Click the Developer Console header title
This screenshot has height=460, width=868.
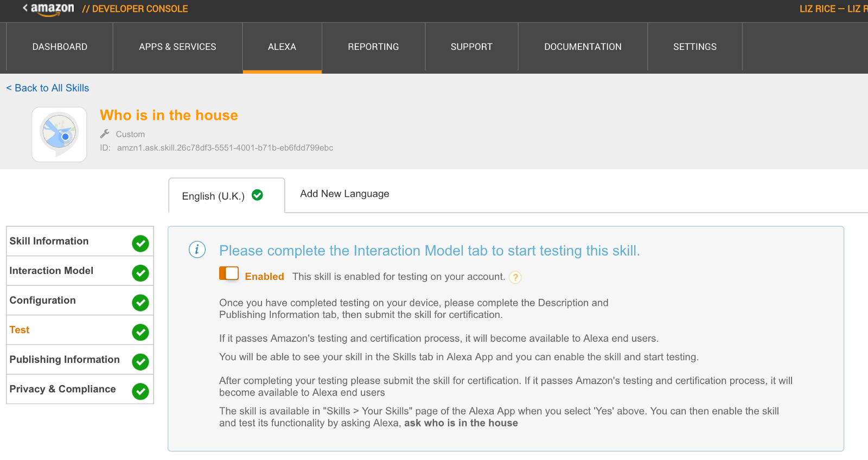coord(135,9)
